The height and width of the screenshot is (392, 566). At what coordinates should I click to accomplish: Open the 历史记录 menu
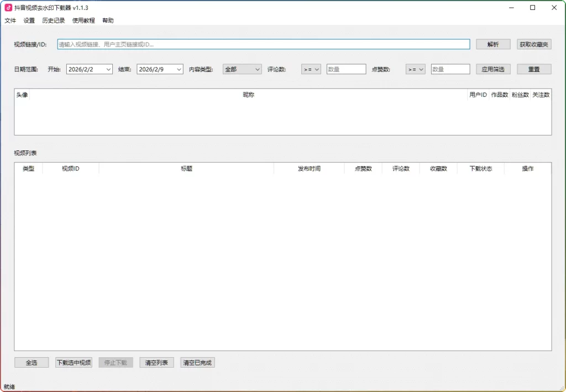pyautogui.click(x=53, y=20)
